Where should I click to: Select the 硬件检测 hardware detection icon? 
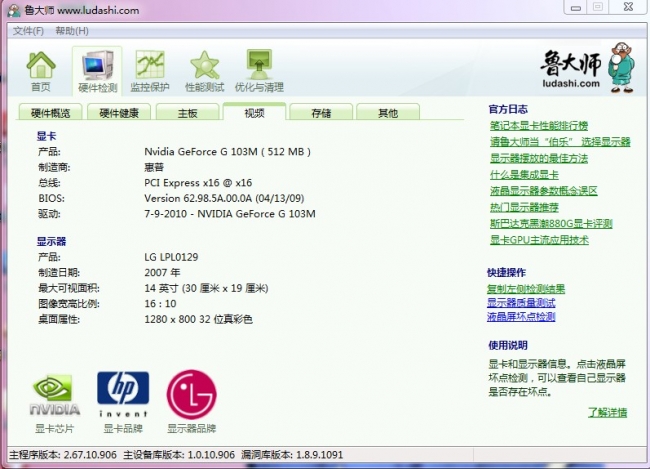click(x=97, y=70)
